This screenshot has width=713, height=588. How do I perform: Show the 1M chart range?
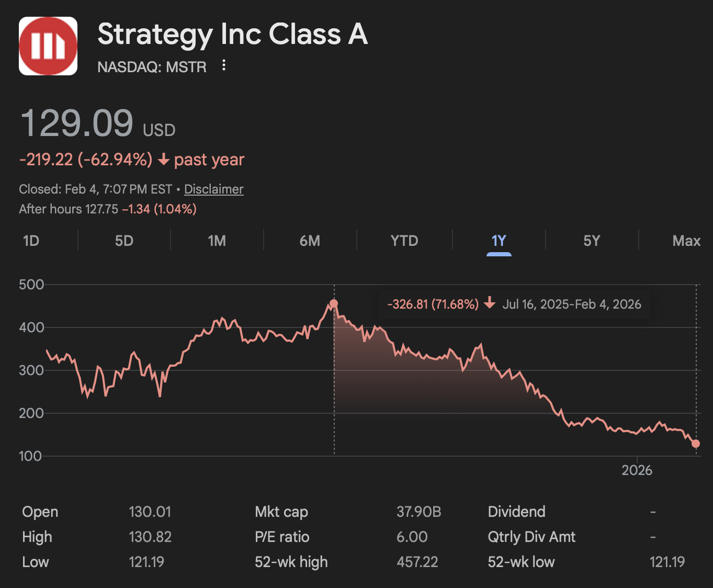(x=217, y=241)
